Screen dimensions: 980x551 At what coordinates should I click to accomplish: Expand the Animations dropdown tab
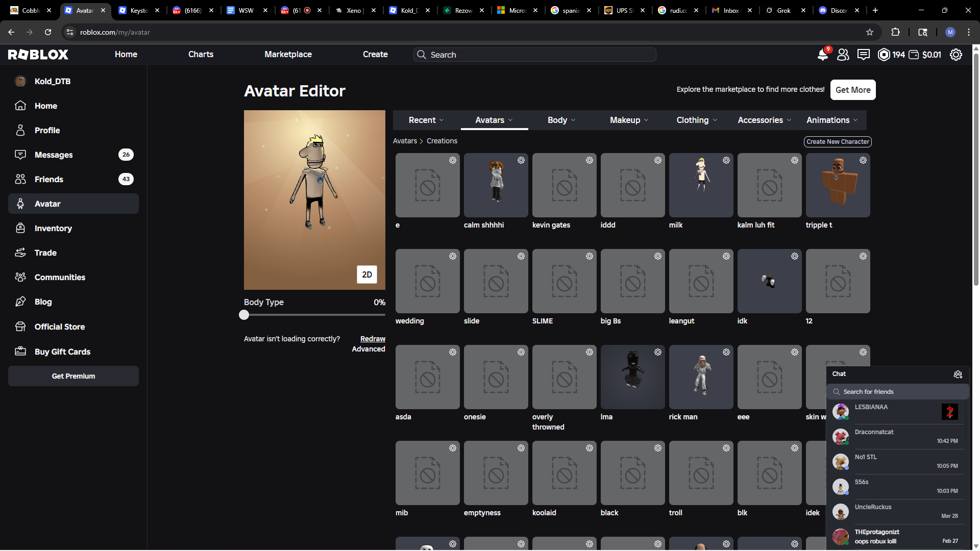point(832,120)
